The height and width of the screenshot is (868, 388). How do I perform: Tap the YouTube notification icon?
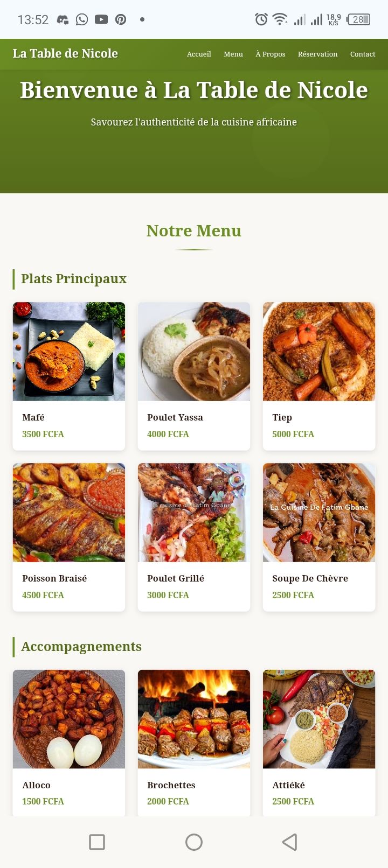pos(101,20)
